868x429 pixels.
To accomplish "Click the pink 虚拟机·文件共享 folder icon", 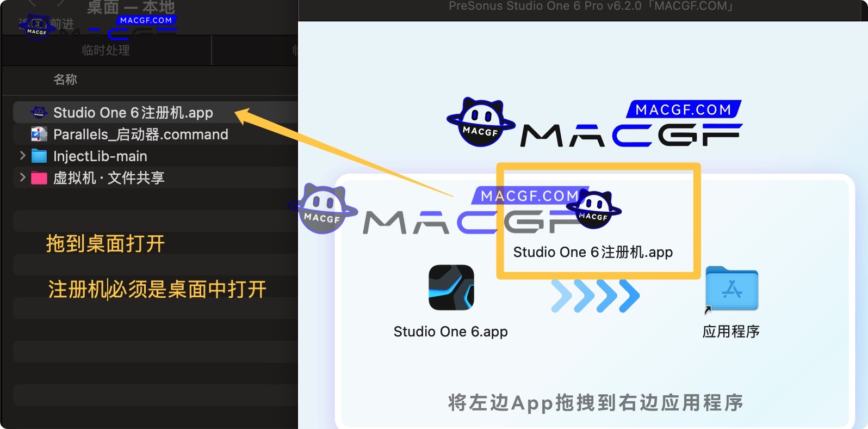I will (x=39, y=178).
